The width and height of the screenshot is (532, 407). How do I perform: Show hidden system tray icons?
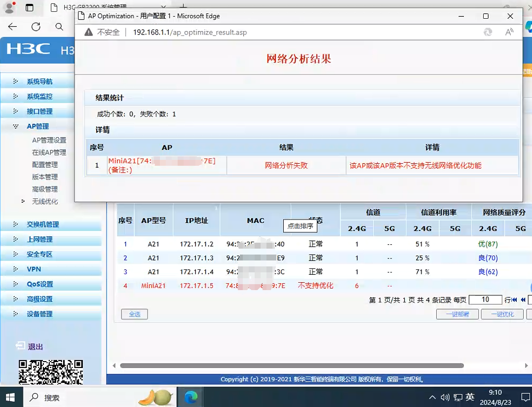[432, 398]
